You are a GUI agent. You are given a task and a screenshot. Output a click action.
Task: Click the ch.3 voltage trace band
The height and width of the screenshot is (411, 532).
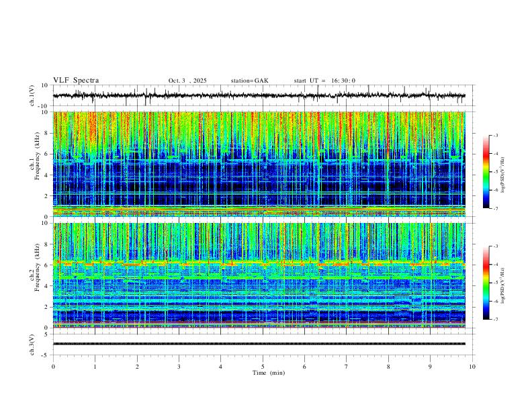pos(259,344)
